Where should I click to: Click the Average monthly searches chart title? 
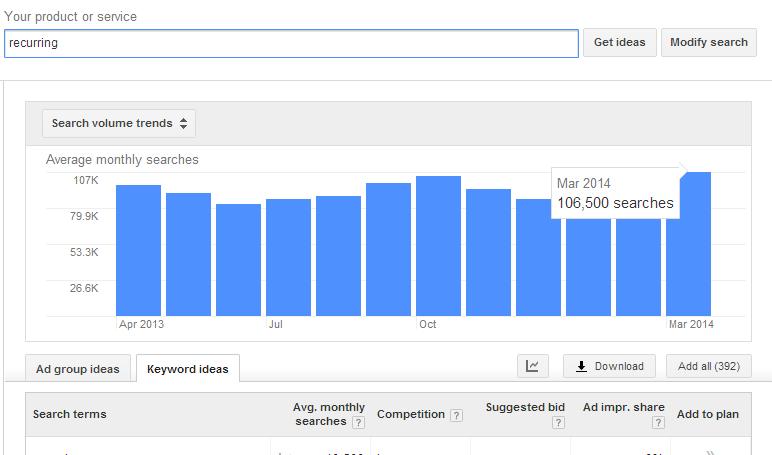coord(122,160)
